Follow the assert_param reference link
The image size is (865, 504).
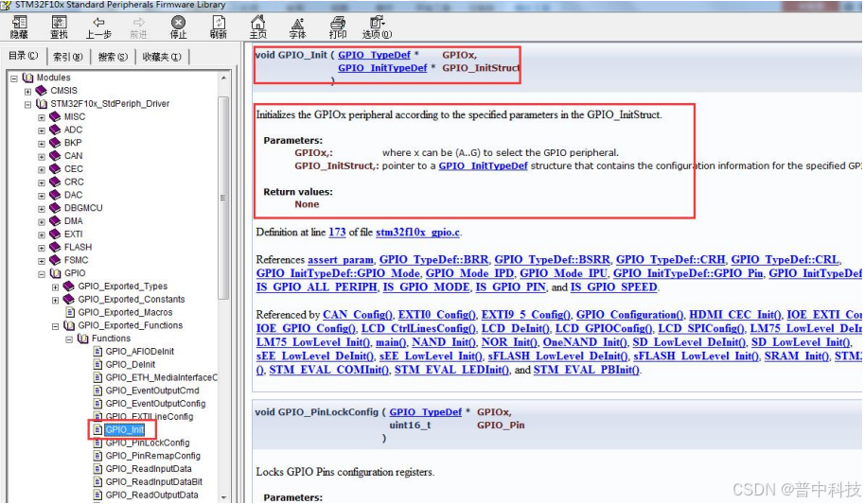click(341, 260)
